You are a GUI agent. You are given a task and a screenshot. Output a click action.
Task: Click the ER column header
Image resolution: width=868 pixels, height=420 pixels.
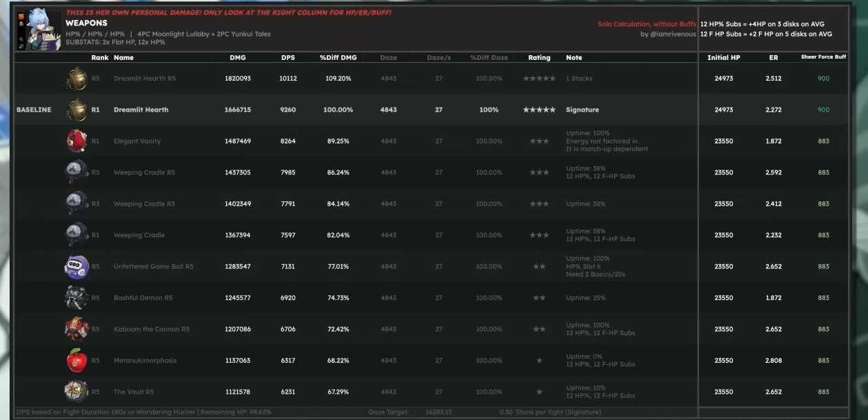coord(774,58)
